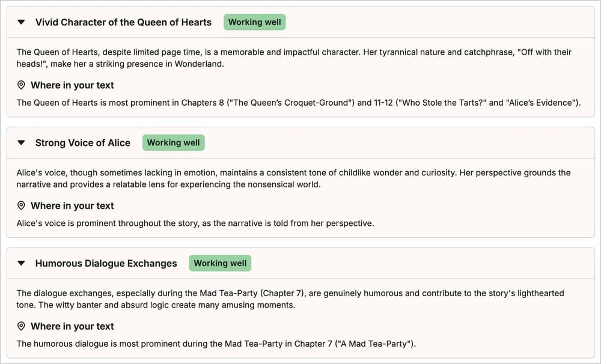601x364 pixels.
Task: Click location pin icon in Alice voice card
Action: pos(21,206)
